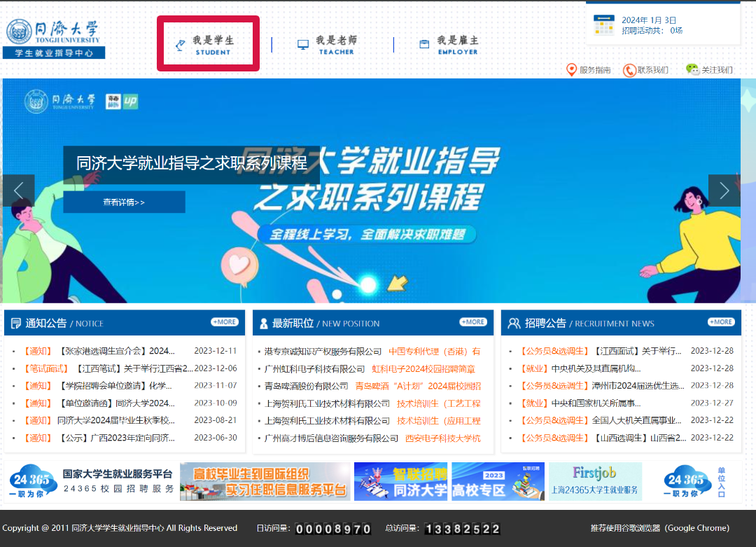Expand 最新职位 list via its +MORE control
The height and width of the screenshot is (547, 756).
point(472,322)
